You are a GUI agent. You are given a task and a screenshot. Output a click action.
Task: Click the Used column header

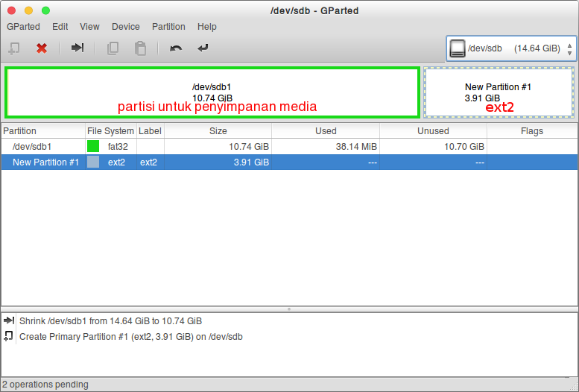(326, 130)
